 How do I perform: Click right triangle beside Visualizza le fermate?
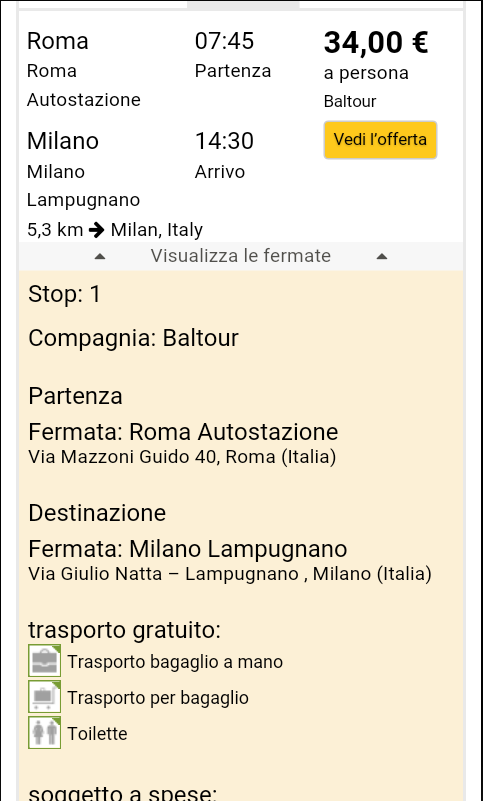[382, 256]
